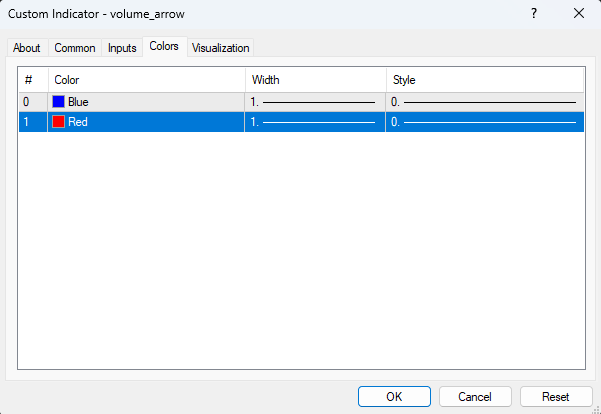The width and height of the screenshot is (601, 414).
Task: Select the Colors tab
Action: 164,47
